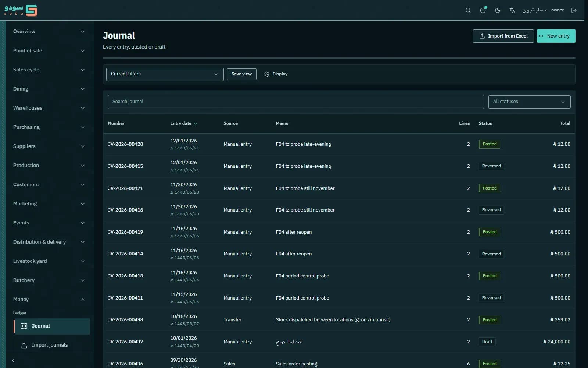588x368 pixels.
Task: Click Save view button
Action: pyautogui.click(x=241, y=74)
